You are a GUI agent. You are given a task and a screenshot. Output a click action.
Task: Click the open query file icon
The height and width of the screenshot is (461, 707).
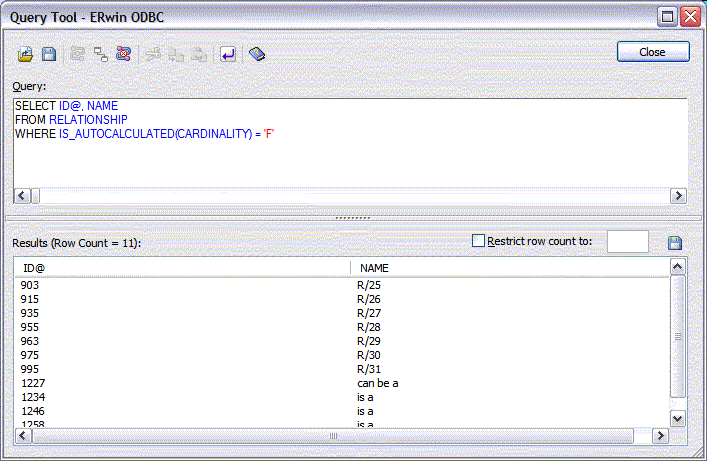point(26,54)
